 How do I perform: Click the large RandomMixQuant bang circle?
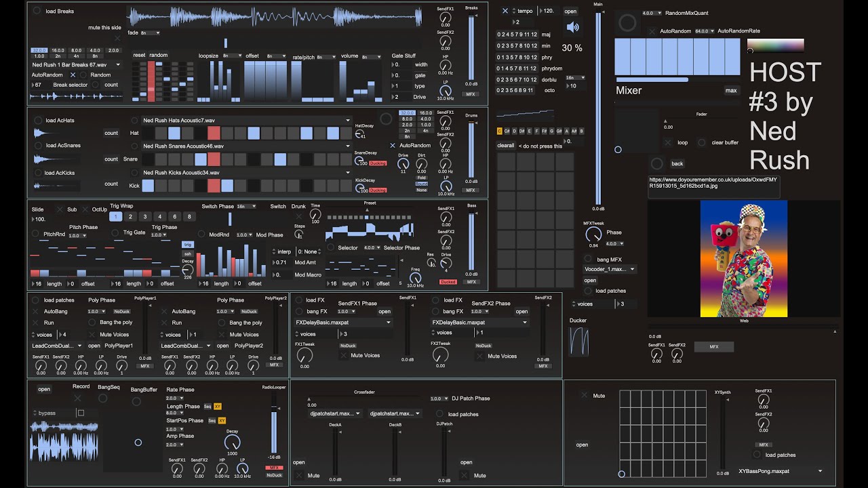coord(628,23)
